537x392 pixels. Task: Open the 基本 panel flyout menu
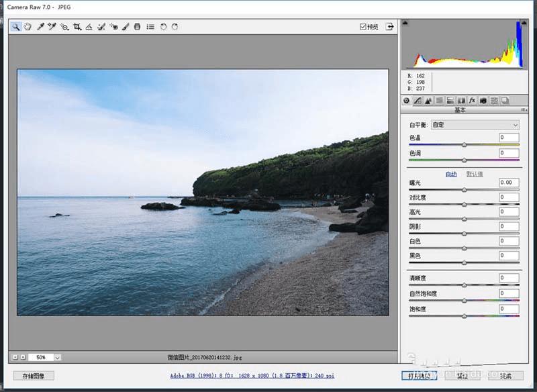click(x=524, y=109)
